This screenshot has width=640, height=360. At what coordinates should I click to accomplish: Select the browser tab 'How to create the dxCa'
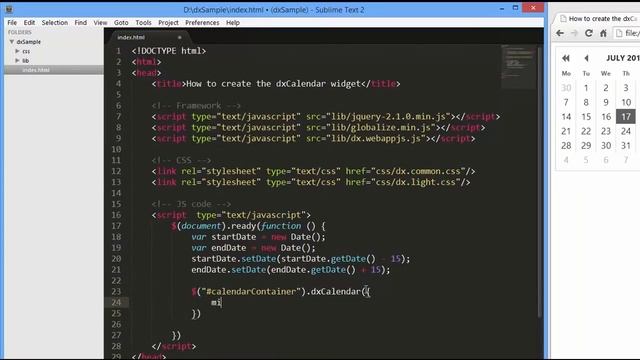click(598, 18)
